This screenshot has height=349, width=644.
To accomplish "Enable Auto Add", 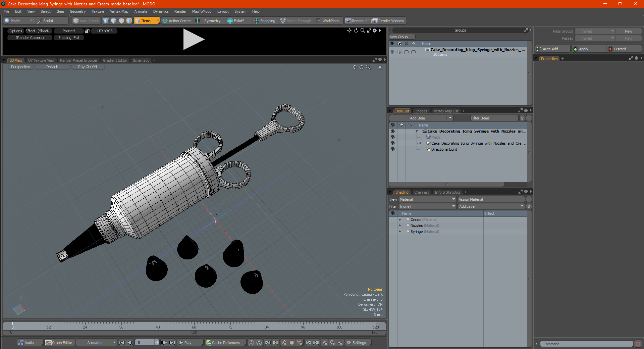I will (552, 49).
